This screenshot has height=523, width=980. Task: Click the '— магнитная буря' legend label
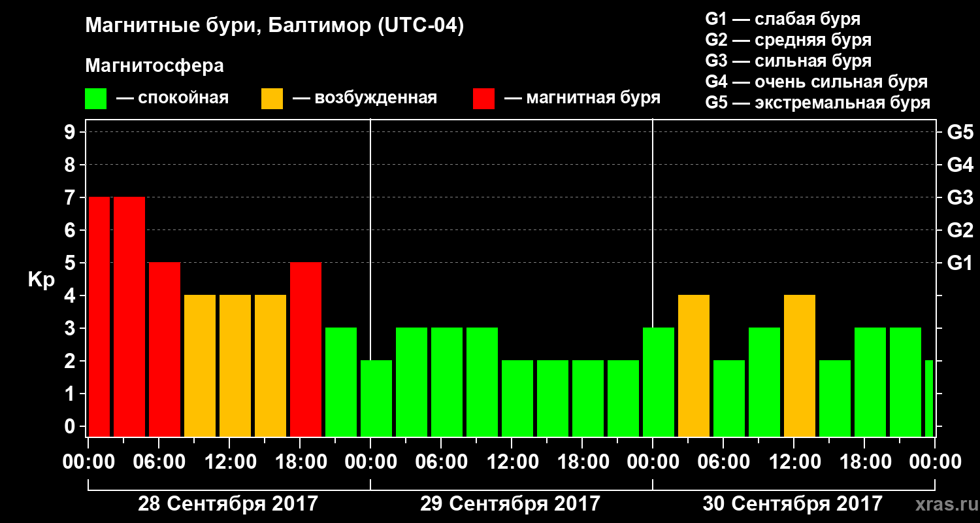point(583,99)
